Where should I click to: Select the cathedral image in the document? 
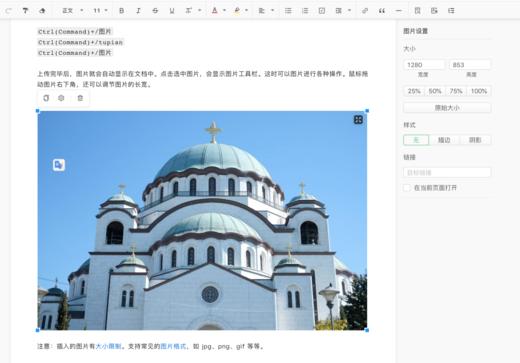tap(202, 220)
